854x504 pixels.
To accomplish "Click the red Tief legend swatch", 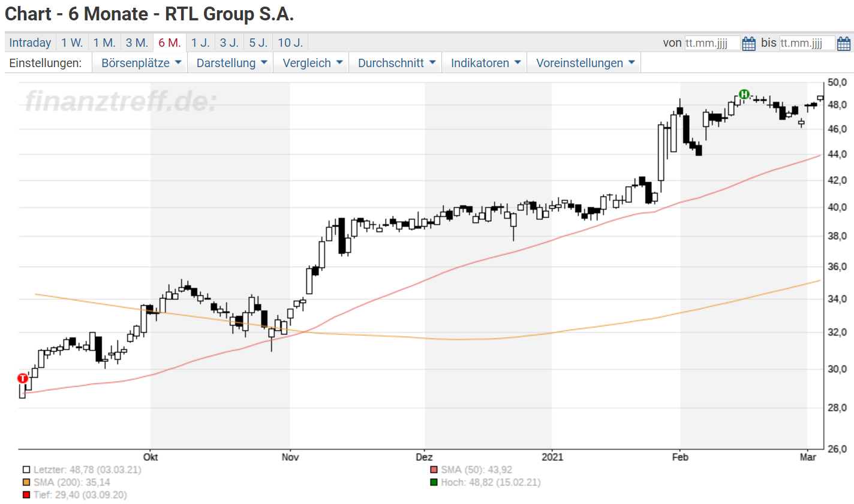I will (26, 495).
